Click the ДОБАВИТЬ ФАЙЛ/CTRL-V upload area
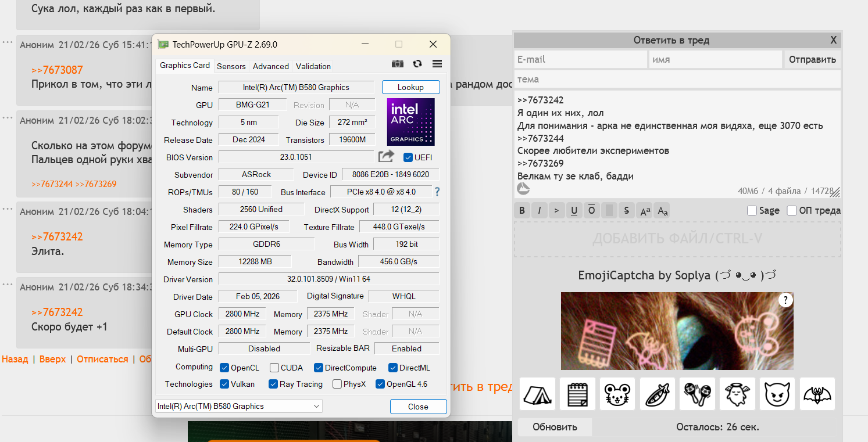The width and height of the screenshot is (868, 442). [677, 239]
